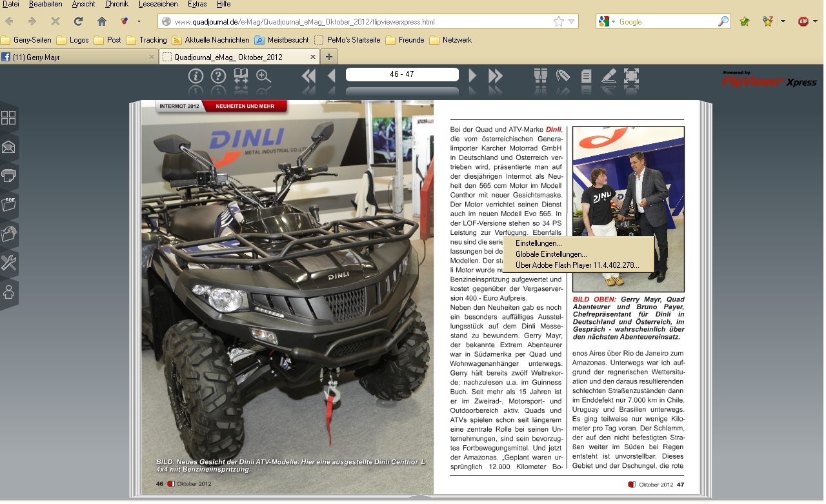Open the bookmarks tag icon

click(563, 76)
